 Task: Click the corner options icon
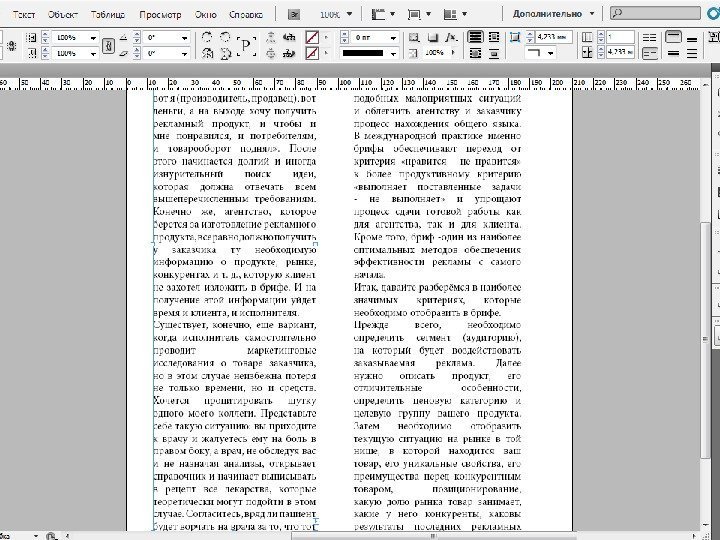(515, 37)
